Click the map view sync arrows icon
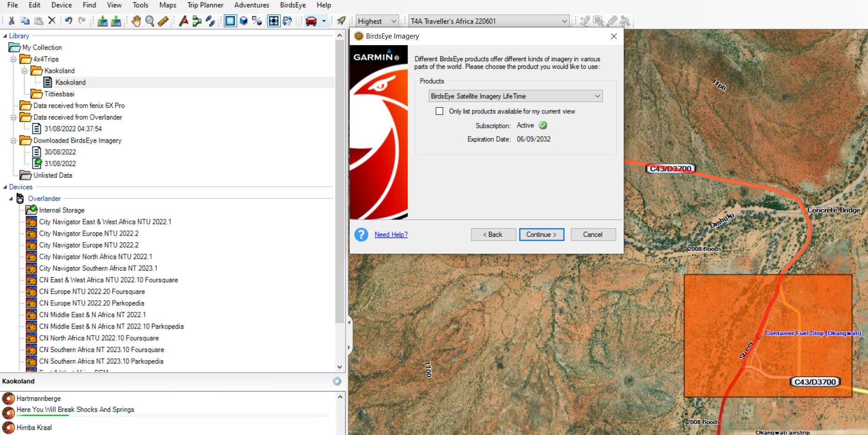868x435 pixels. click(x=287, y=21)
